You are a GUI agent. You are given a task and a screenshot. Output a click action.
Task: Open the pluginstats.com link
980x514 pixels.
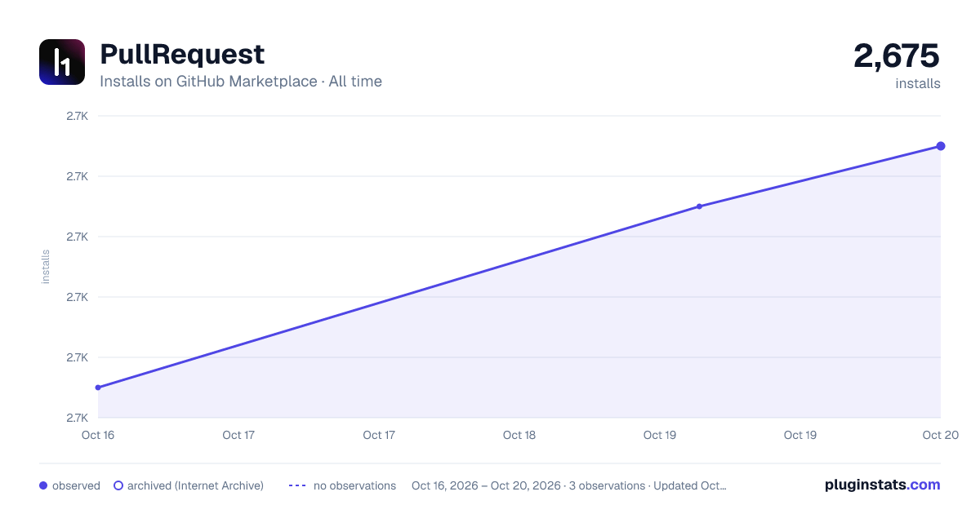pos(882,485)
